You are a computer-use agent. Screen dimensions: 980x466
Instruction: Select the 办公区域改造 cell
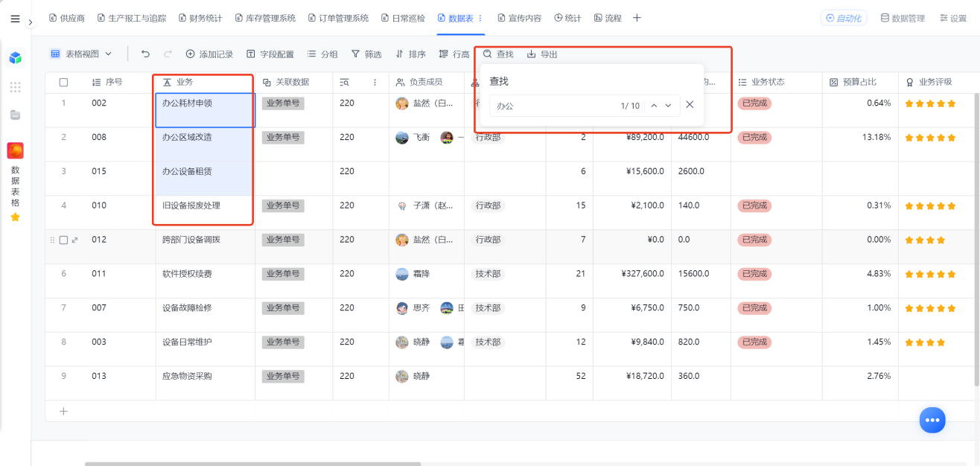(205, 144)
